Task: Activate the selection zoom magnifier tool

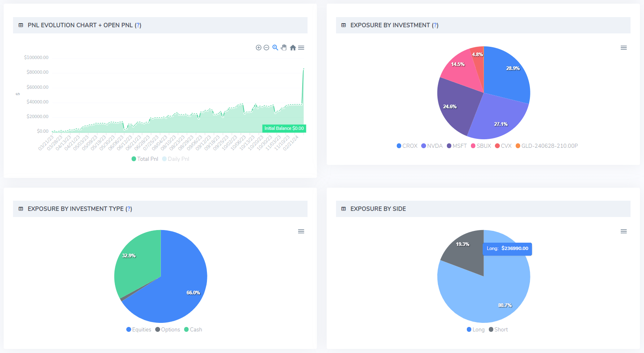Action: 275,48
